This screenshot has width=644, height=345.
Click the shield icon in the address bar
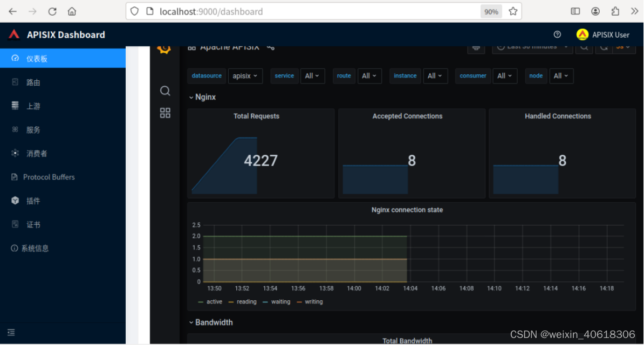click(x=134, y=11)
